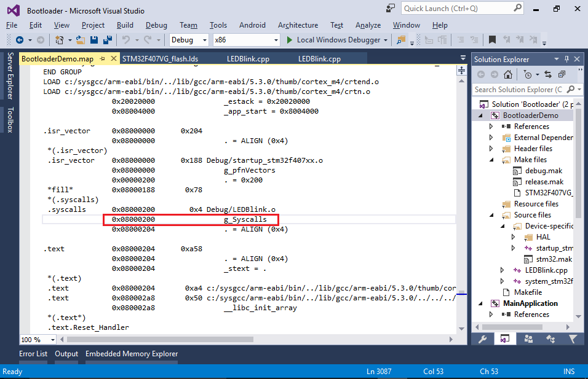Click the search magnifier in Solution Explorer
Screen dimensions: 588x379
tap(570, 90)
